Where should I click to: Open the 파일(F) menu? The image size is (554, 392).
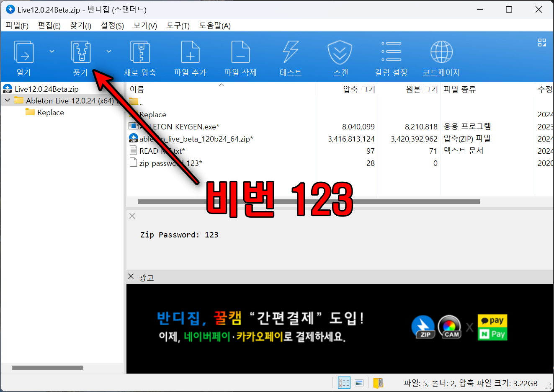click(x=17, y=26)
